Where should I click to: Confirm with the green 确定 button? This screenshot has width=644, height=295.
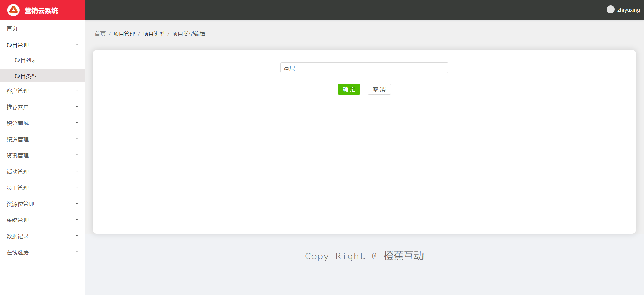pyautogui.click(x=349, y=89)
